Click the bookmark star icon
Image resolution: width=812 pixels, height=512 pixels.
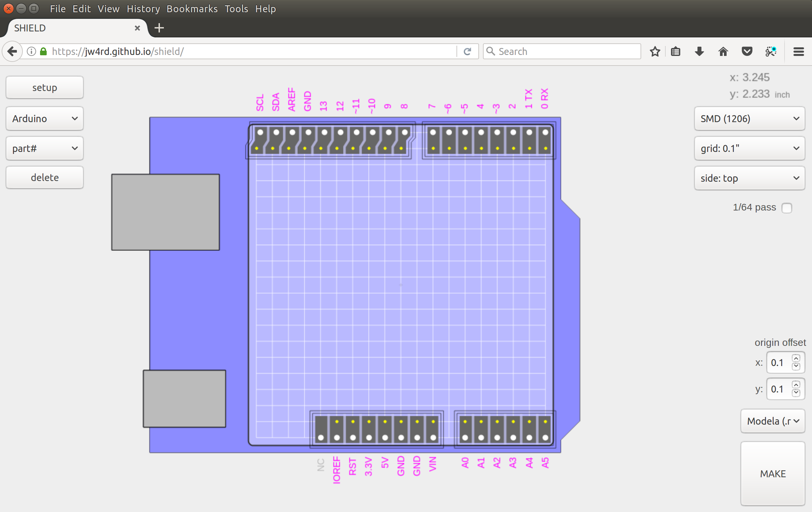coord(655,52)
